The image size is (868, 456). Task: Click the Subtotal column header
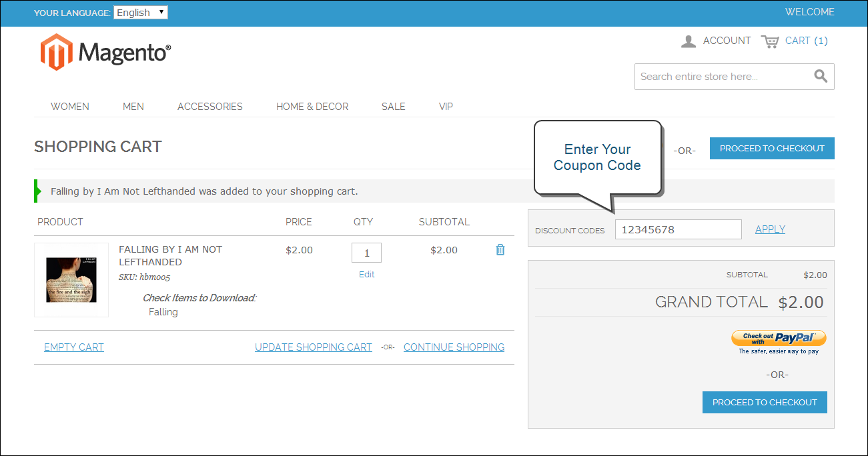tap(444, 221)
